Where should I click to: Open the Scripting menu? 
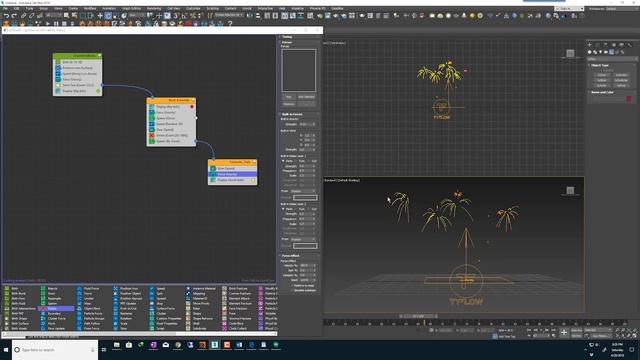tap(212, 9)
